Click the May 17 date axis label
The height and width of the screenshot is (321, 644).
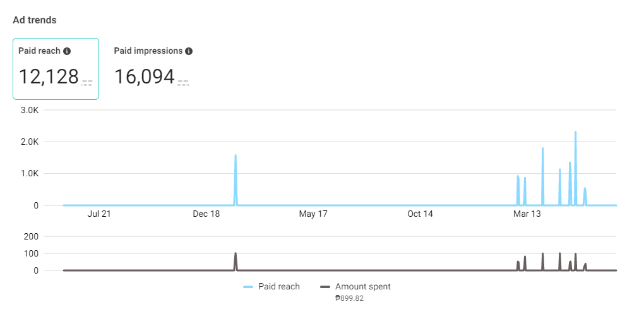click(x=313, y=214)
